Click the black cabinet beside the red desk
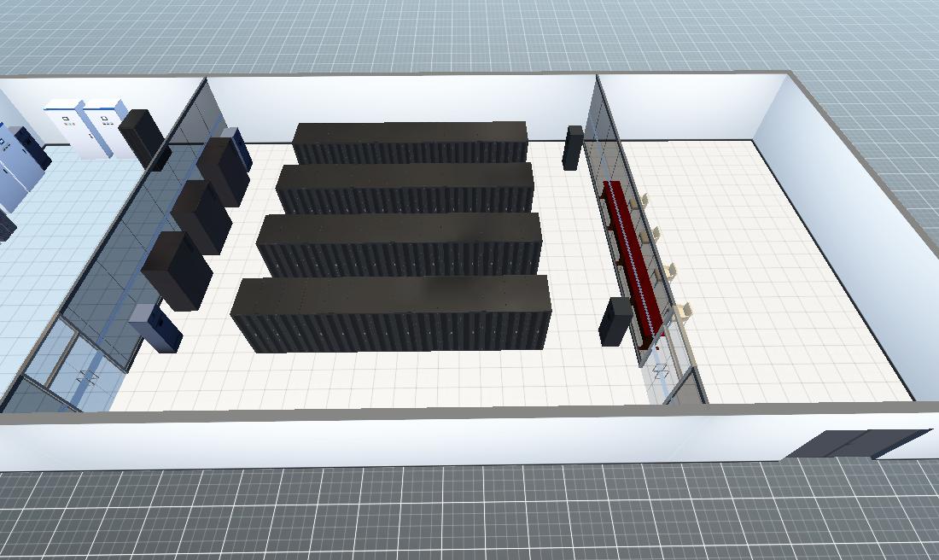The width and height of the screenshot is (939, 560). 615,321
